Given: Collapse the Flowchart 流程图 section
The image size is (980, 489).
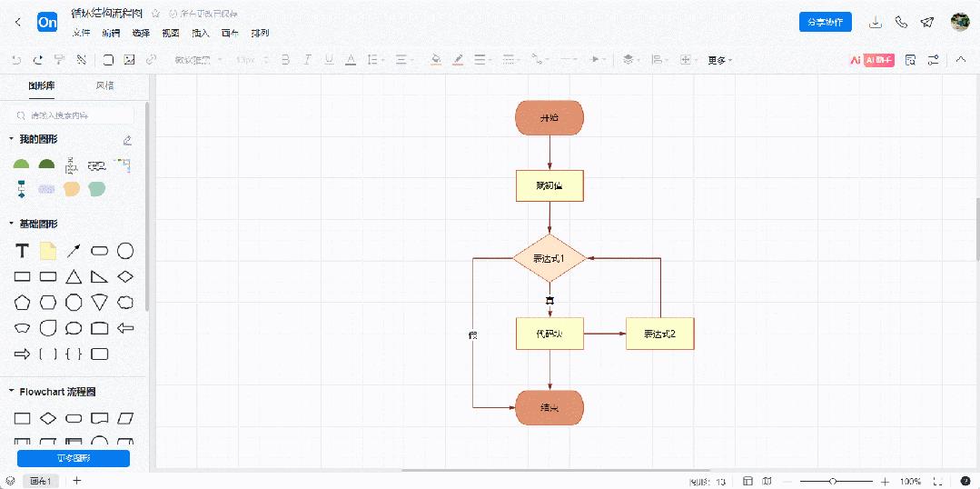Looking at the screenshot, I should 11,392.
